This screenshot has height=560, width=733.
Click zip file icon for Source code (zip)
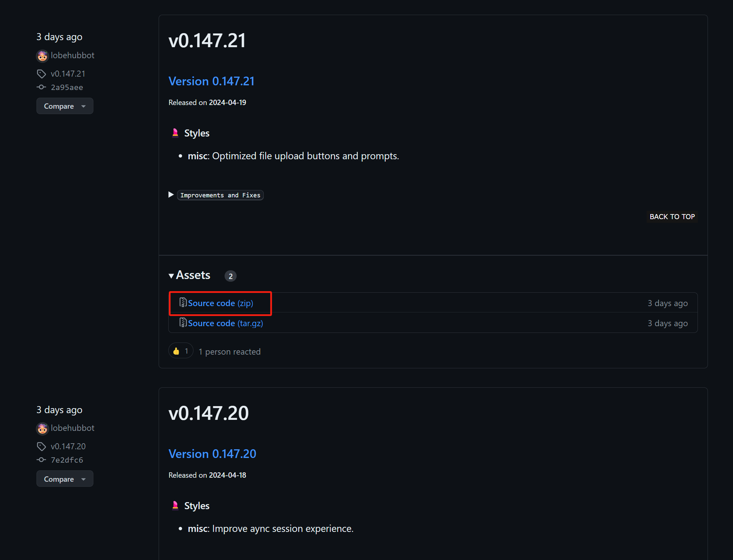[183, 303]
